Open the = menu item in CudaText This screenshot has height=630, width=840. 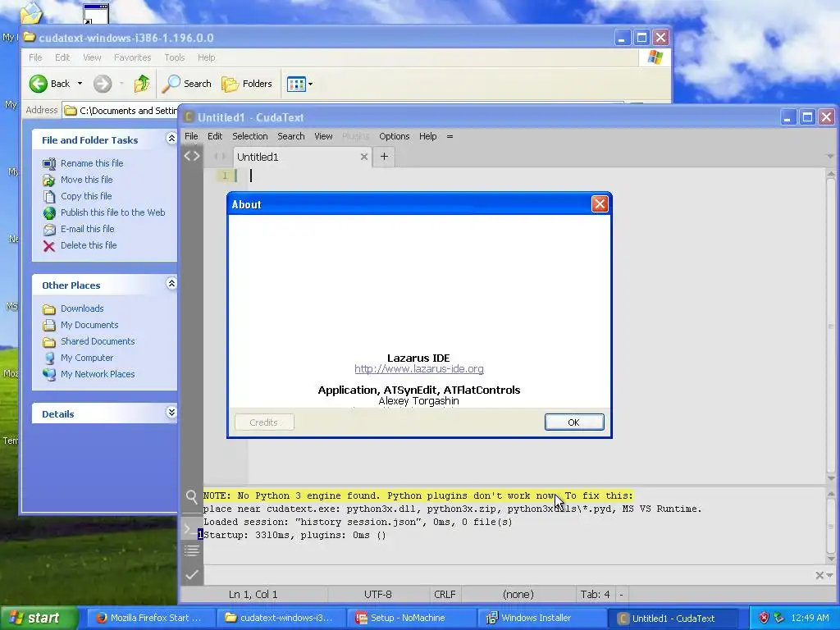click(x=450, y=136)
